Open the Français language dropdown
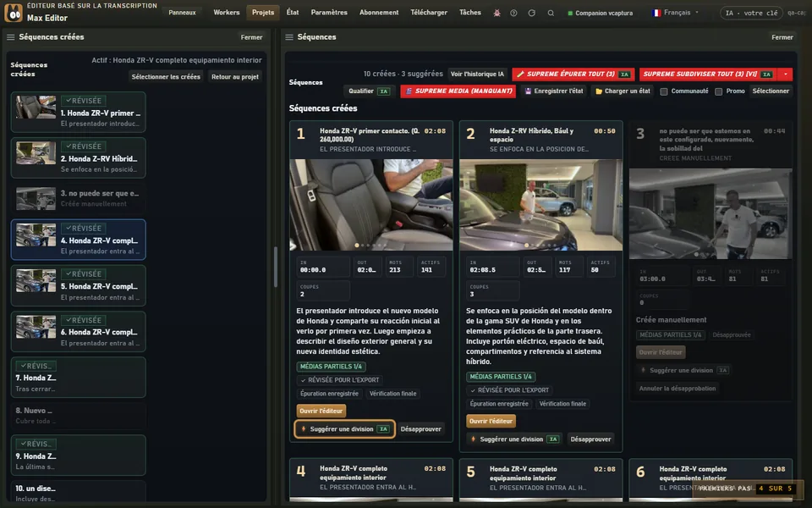Screen dimensions: 812x508 [675, 13]
